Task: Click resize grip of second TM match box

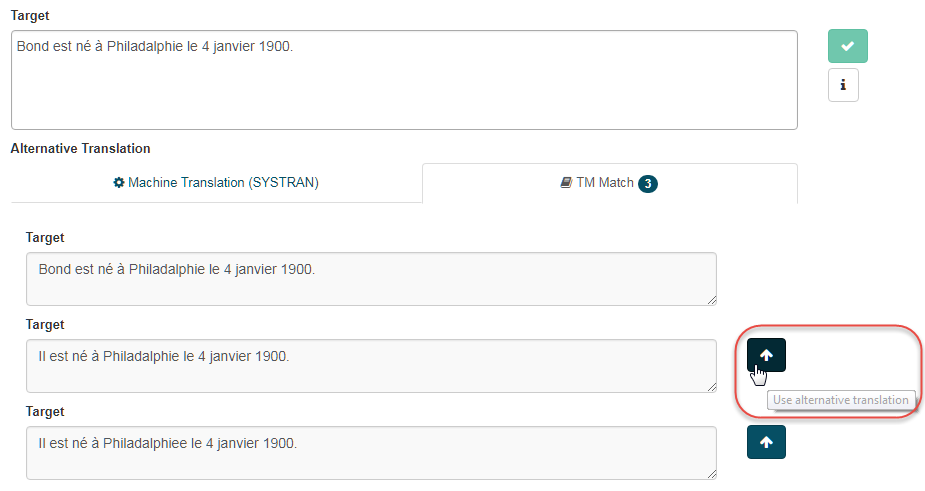Action: 712,387
